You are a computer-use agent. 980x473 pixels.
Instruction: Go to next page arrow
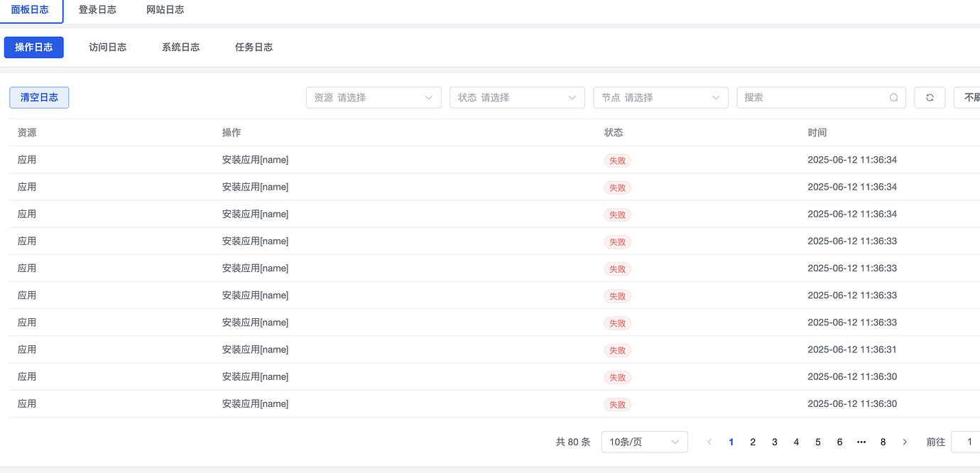(904, 442)
